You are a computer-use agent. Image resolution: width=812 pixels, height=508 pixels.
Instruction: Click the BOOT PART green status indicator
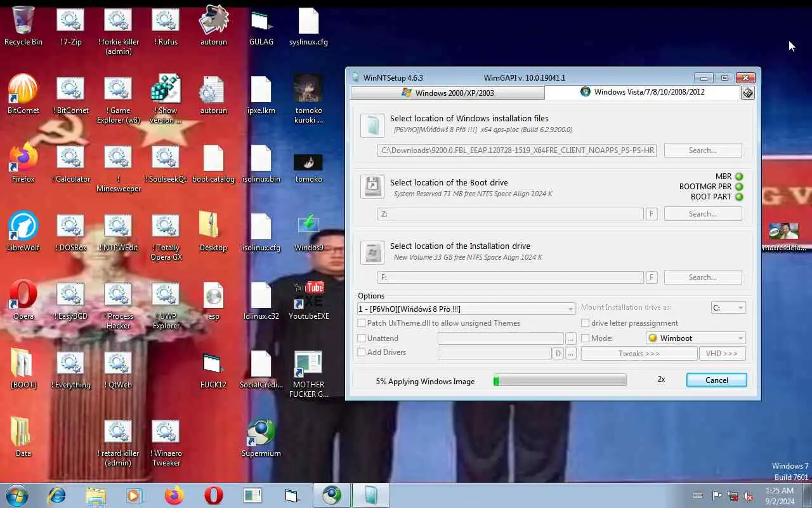click(x=739, y=197)
